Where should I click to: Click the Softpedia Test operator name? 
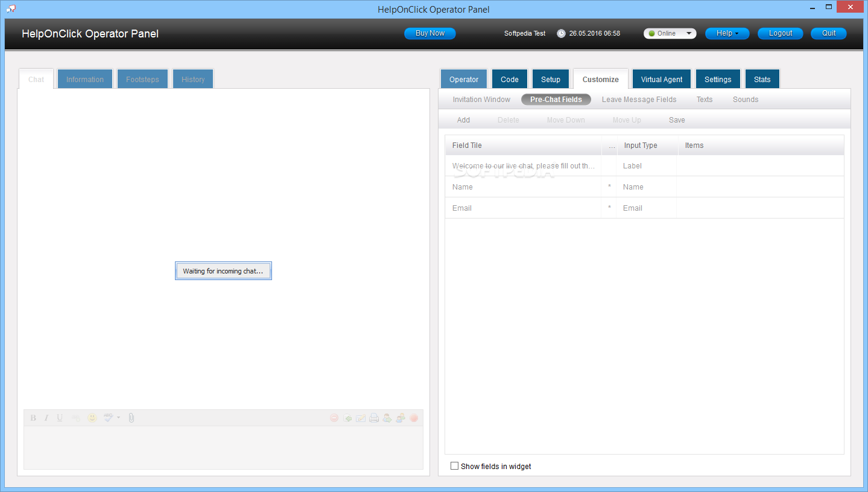(525, 34)
